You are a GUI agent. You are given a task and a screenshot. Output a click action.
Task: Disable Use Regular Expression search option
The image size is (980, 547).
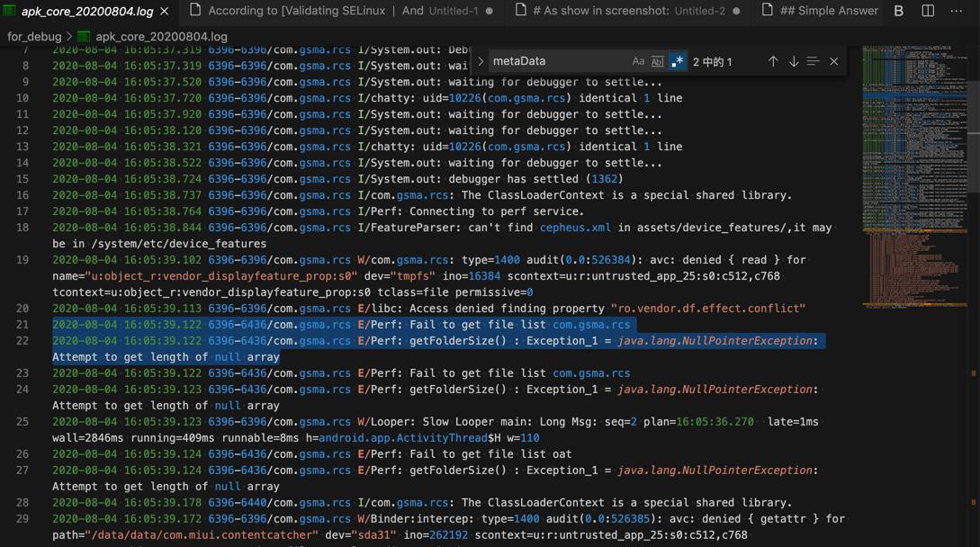click(x=677, y=61)
